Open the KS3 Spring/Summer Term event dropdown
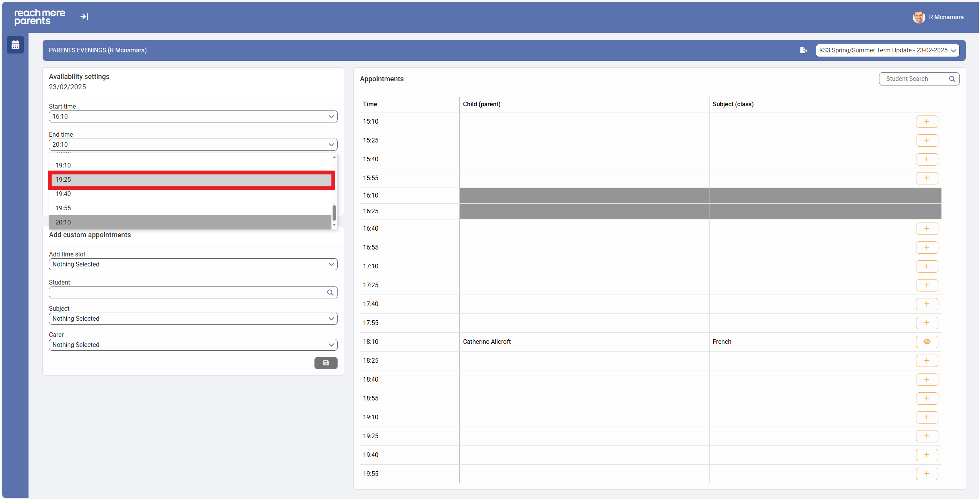The width and height of the screenshot is (980, 499). (x=887, y=50)
